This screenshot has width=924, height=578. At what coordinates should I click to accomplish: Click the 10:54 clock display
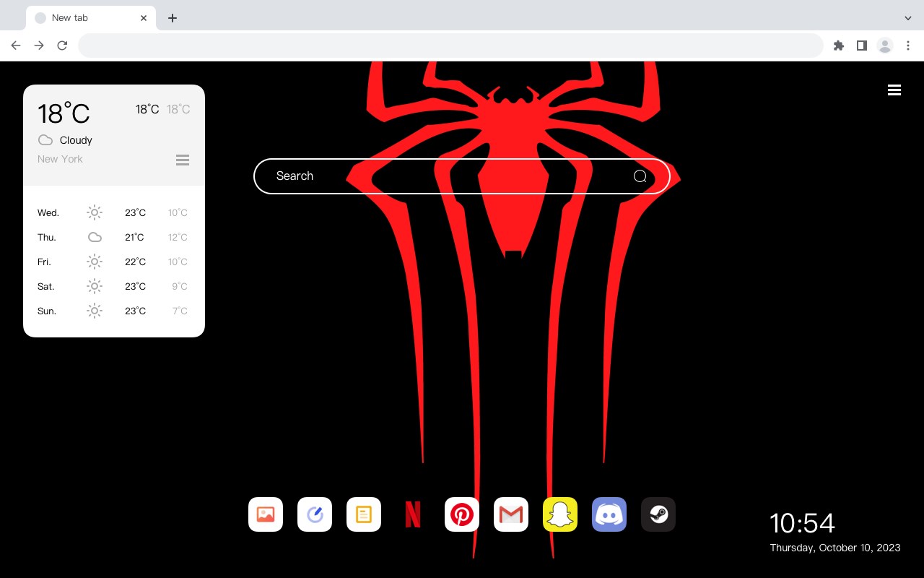tap(802, 523)
